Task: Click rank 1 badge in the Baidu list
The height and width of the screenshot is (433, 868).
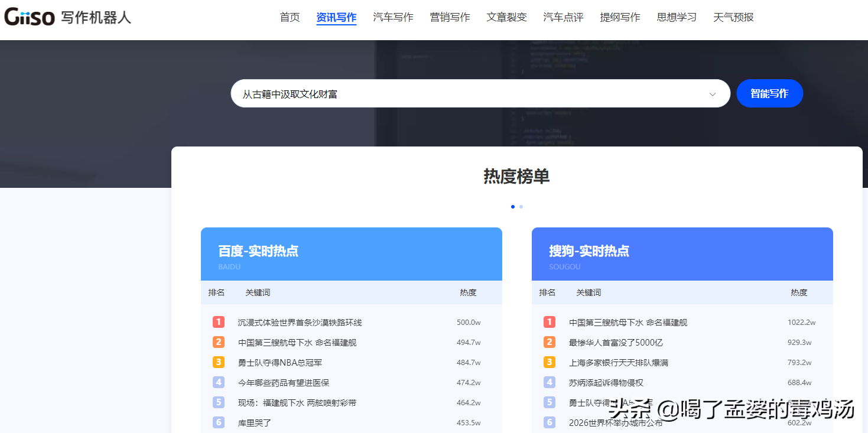Action: click(x=219, y=322)
